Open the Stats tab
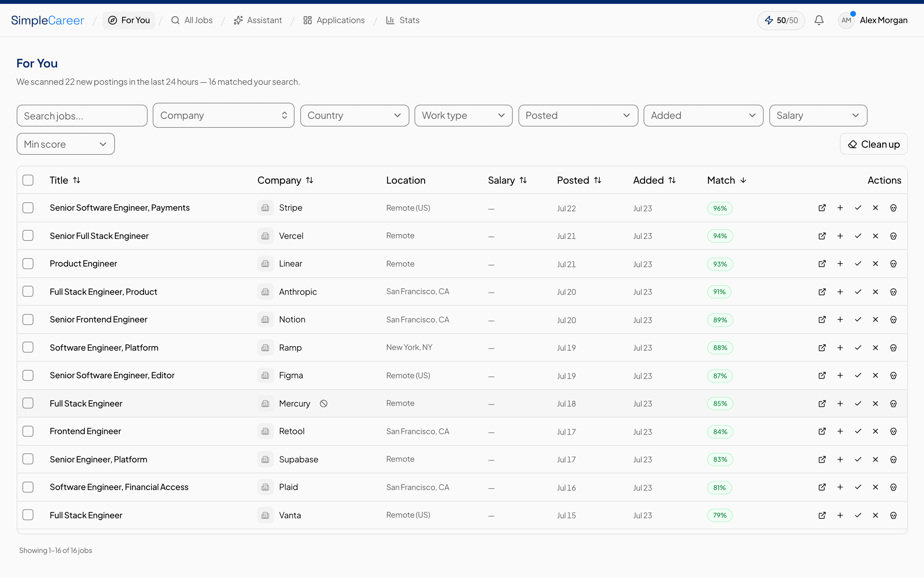This screenshot has height=578, width=924. (x=402, y=20)
